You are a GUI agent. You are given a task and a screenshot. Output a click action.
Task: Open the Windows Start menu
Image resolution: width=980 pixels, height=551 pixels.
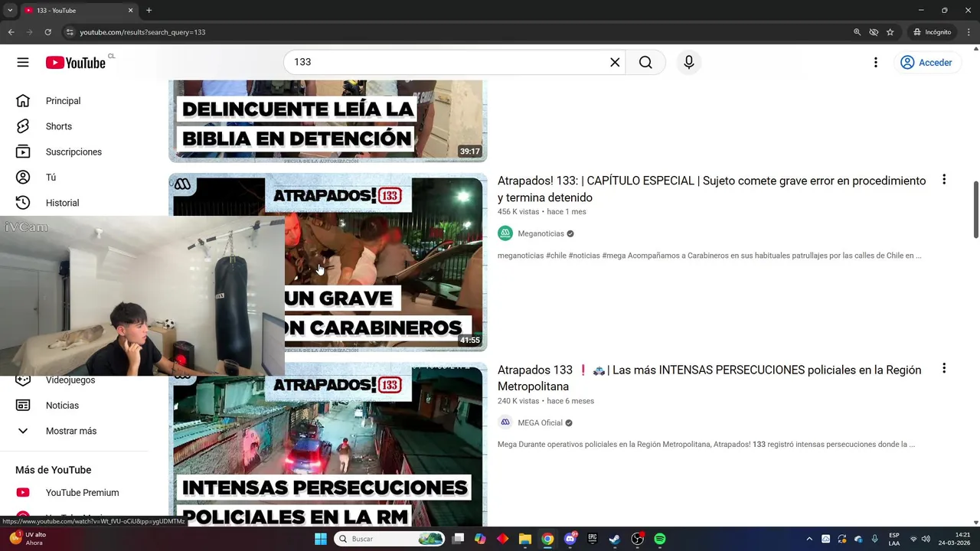(x=321, y=539)
